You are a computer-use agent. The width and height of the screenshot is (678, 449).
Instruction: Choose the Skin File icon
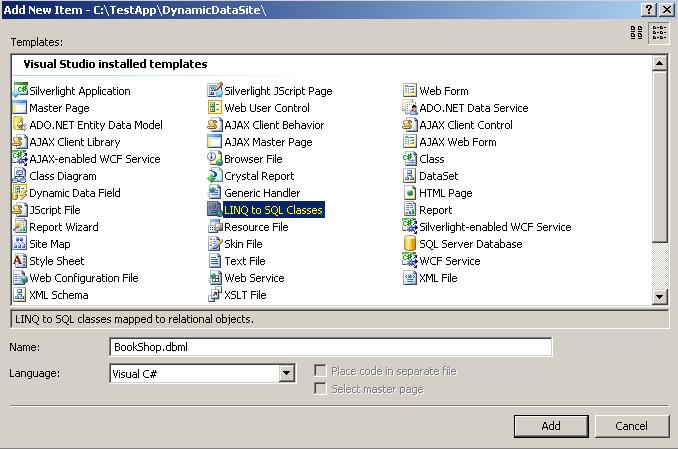click(x=215, y=244)
